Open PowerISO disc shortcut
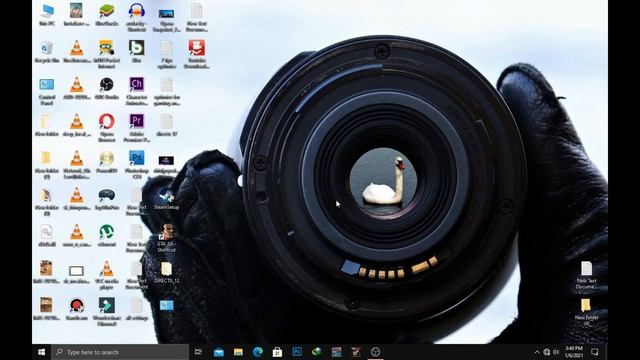Screen dimensions: 640x360 coord(107,162)
